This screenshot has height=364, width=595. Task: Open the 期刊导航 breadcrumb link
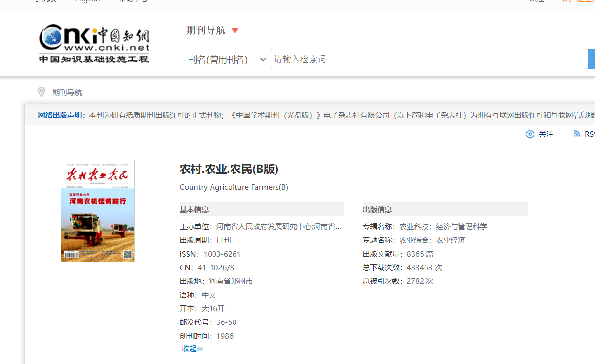click(67, 92)
